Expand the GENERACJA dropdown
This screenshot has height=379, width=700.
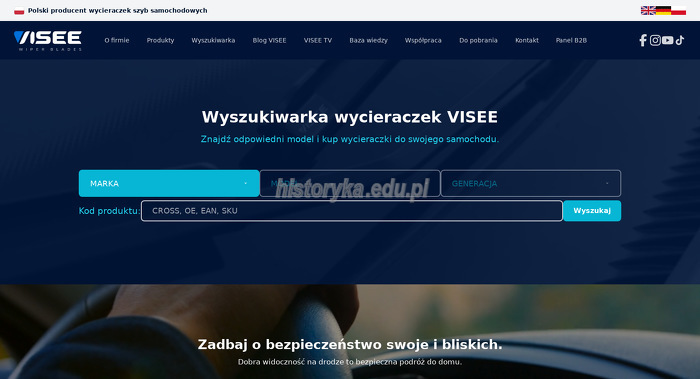(530, 183)
